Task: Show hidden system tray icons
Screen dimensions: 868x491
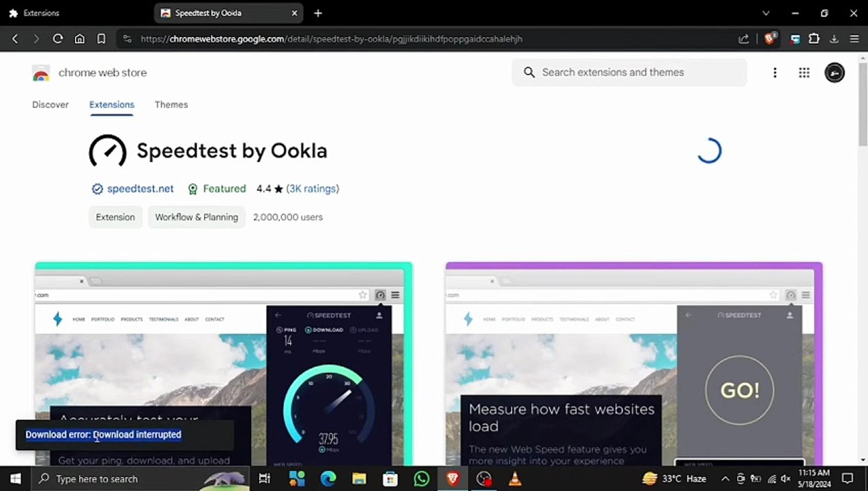Action: 725,479
